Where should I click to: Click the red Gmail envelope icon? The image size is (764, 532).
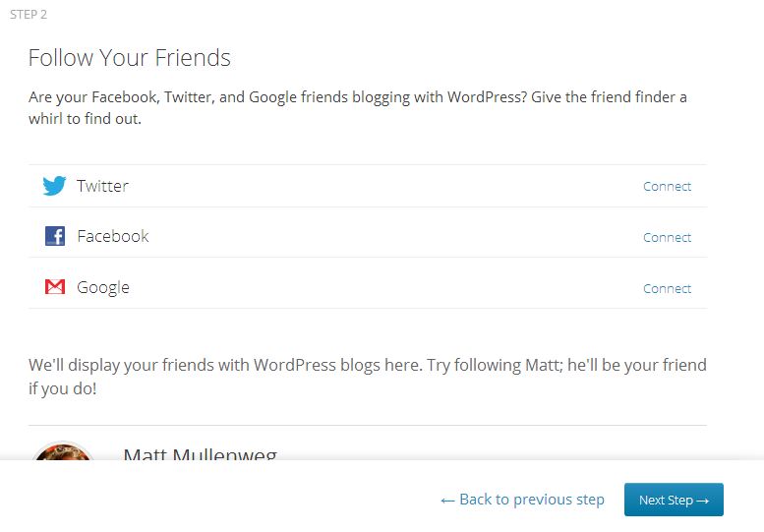click(x=55, y=287)
